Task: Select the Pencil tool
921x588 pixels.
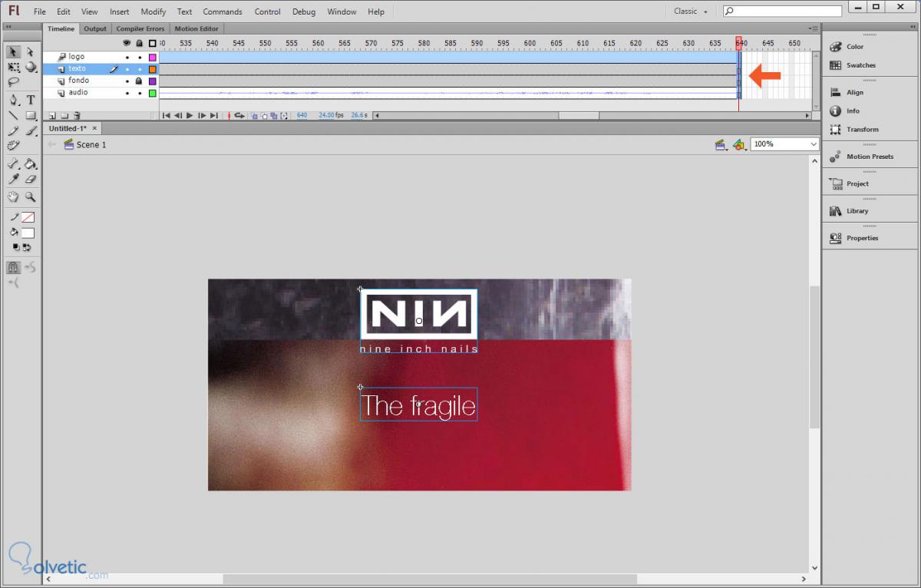Action: [13, 130]
